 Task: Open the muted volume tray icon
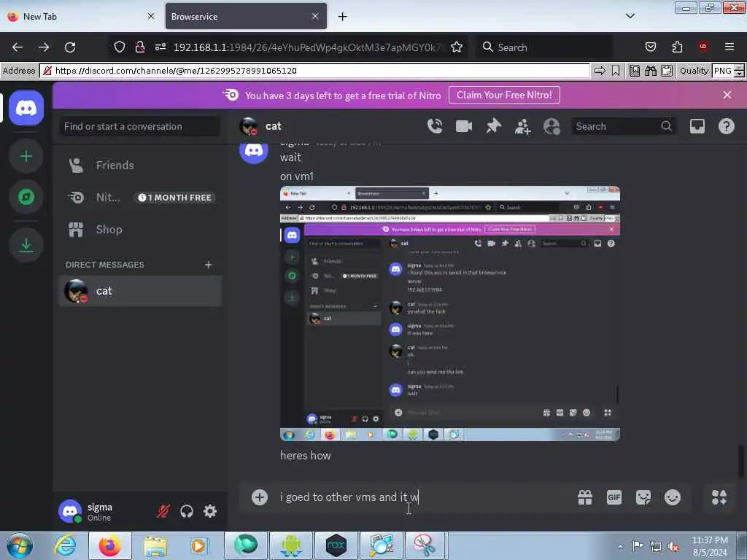point(673,547)
